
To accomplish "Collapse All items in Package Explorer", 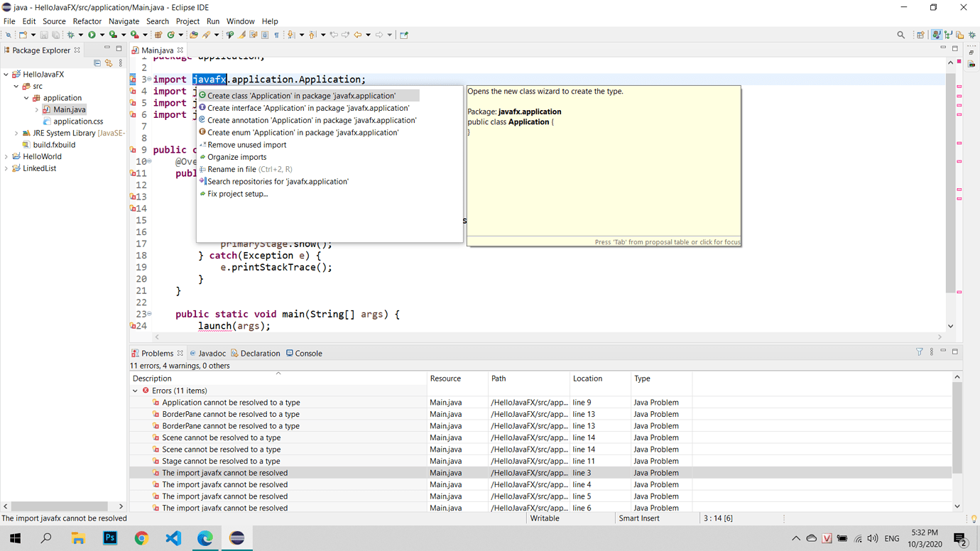I will 97,62.
